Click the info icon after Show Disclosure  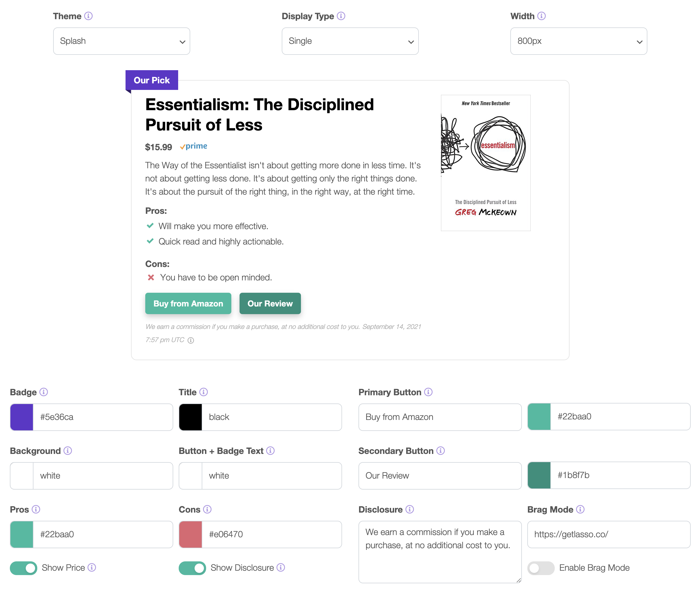[x=280, y=568]
